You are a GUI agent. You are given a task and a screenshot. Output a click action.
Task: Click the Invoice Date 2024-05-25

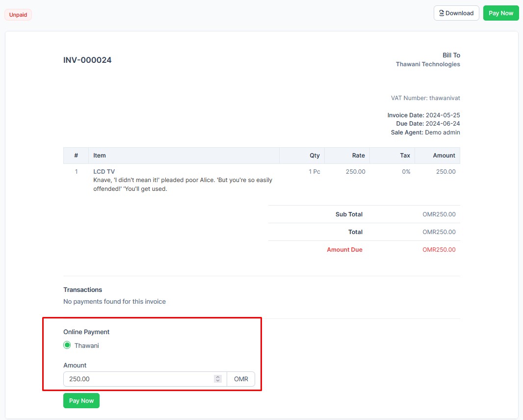pyautogui.click(x=423, y=115)
